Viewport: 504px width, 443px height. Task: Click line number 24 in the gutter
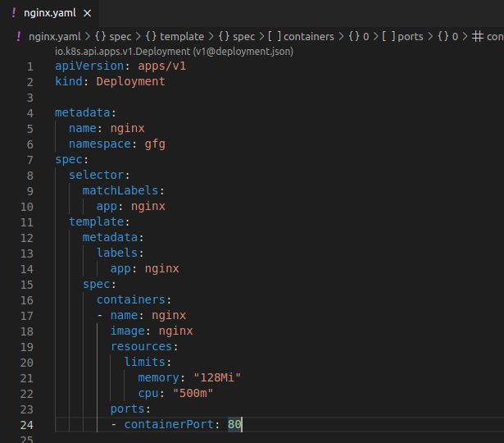pos(26,424)
